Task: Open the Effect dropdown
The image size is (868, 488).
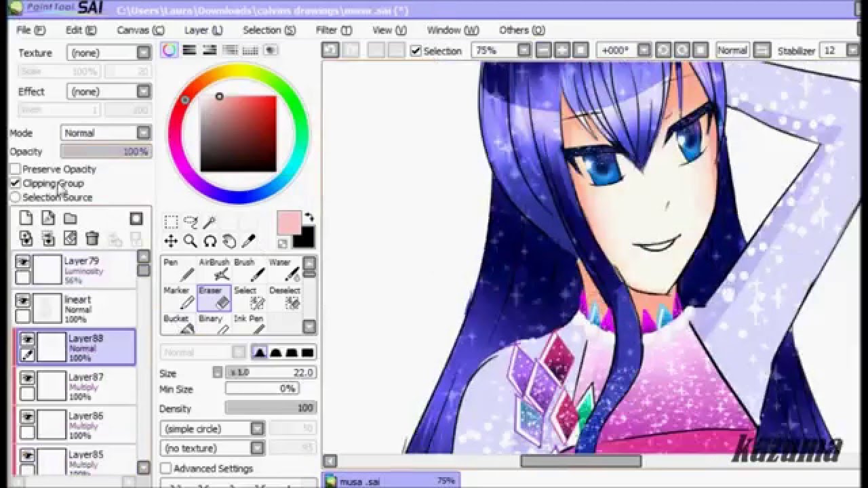Action: 108,91
